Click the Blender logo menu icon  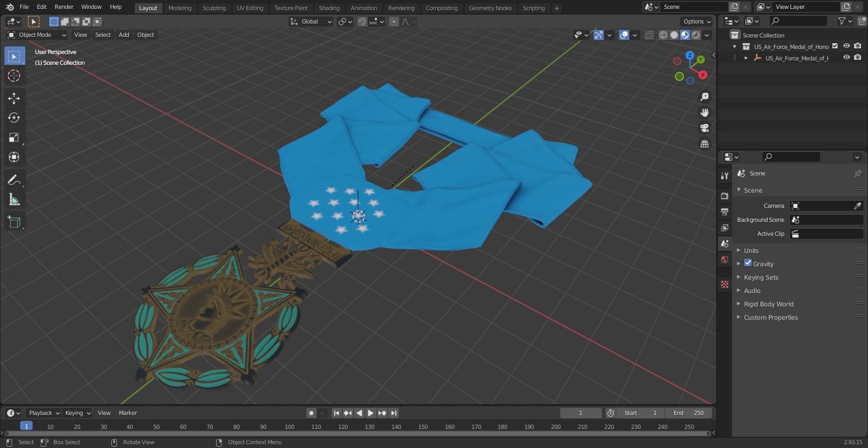click(x=10, y=7)
